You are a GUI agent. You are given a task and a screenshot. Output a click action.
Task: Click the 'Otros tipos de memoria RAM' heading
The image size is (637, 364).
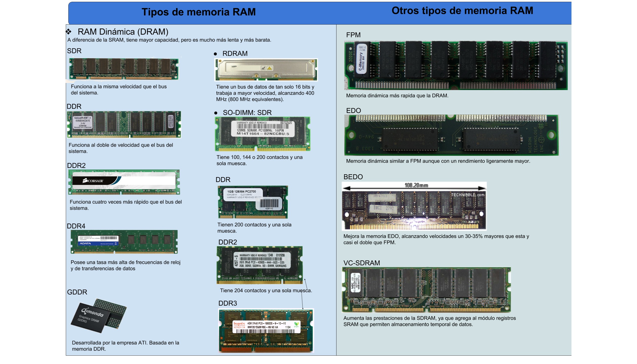coord(462,11)
